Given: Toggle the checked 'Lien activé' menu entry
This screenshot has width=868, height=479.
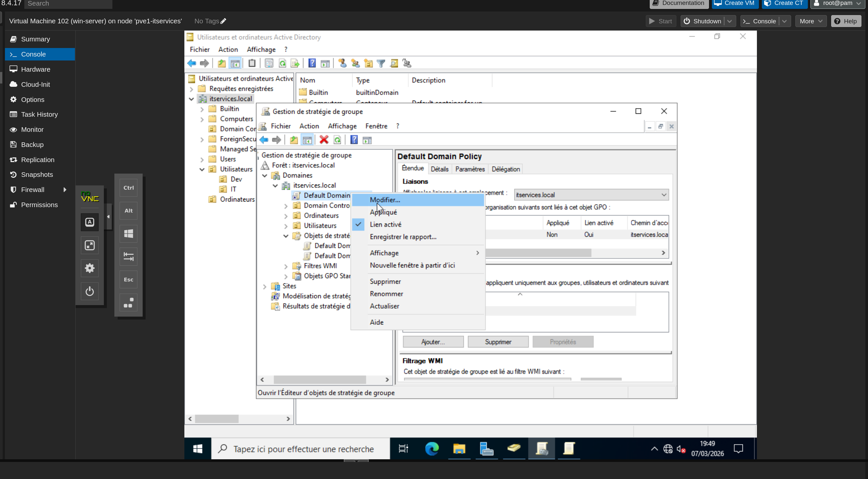Looking at the screenshot, I should (386, 225).
